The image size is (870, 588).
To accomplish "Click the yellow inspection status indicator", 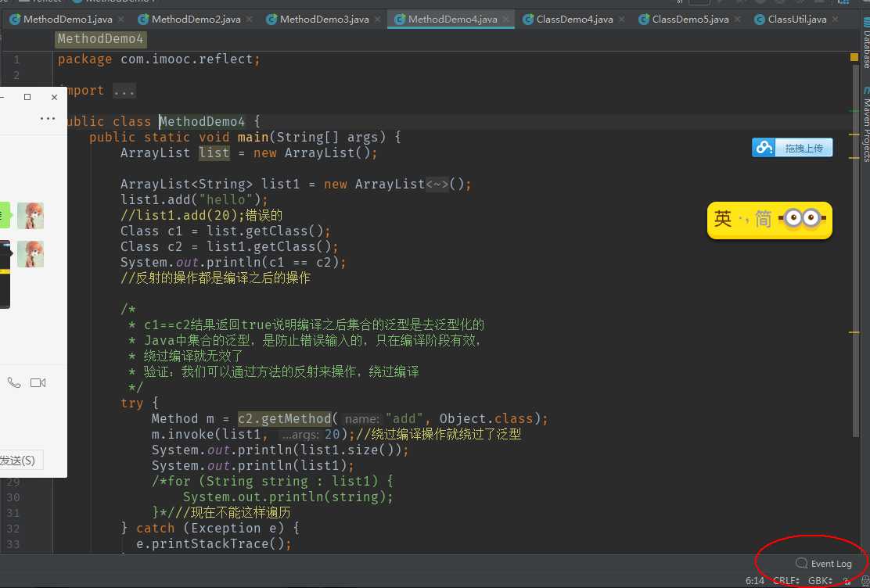I will pos(854,57).
